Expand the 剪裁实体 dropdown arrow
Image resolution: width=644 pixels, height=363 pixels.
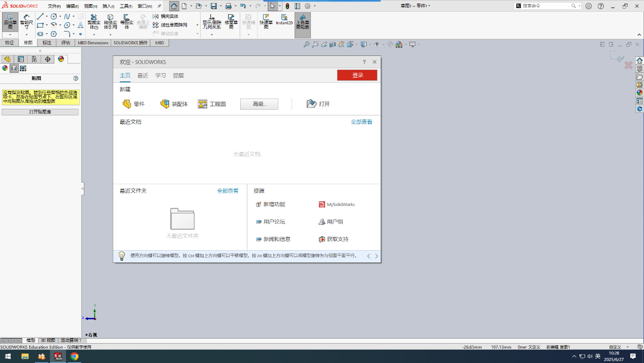(94, 34)
